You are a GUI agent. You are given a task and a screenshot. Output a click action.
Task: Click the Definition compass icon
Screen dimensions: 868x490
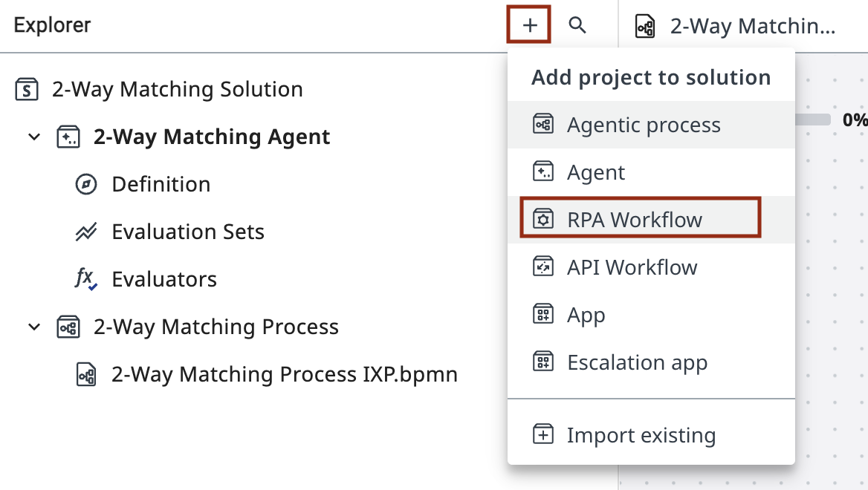tap(85, 184)
